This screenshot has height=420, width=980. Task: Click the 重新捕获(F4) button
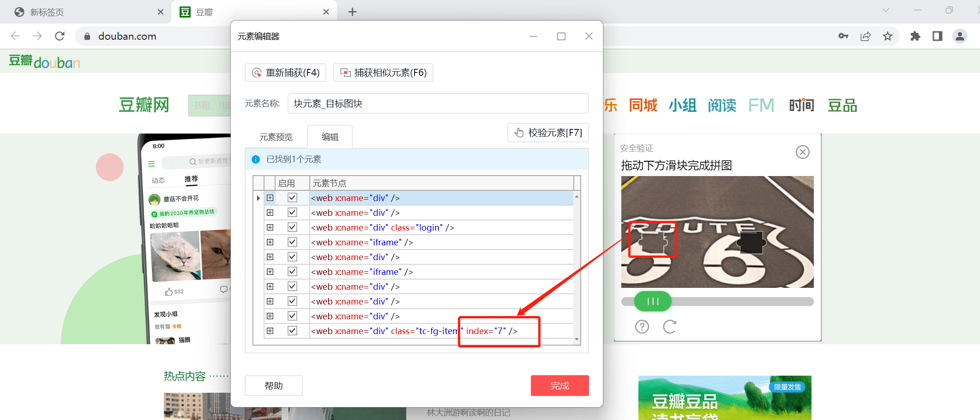285,73
